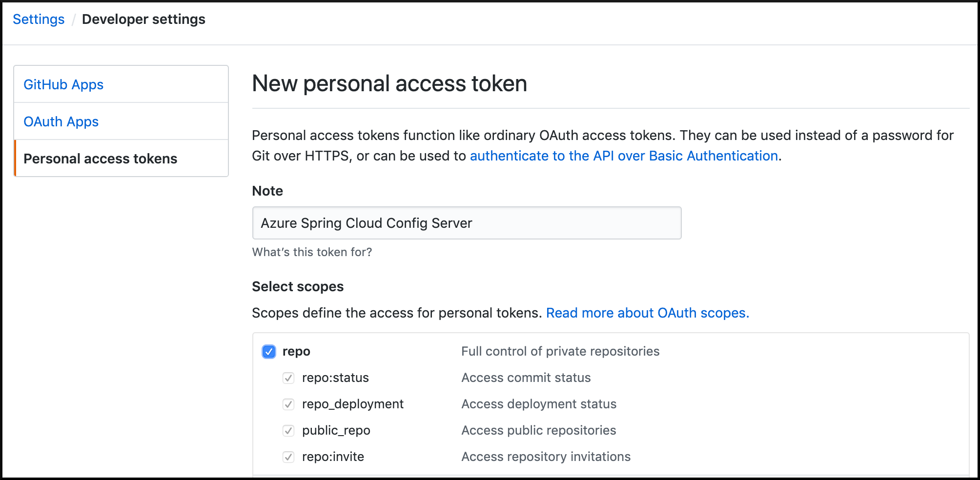Enable the repo:status scope
Screen dimensions: 980x480
289,378
